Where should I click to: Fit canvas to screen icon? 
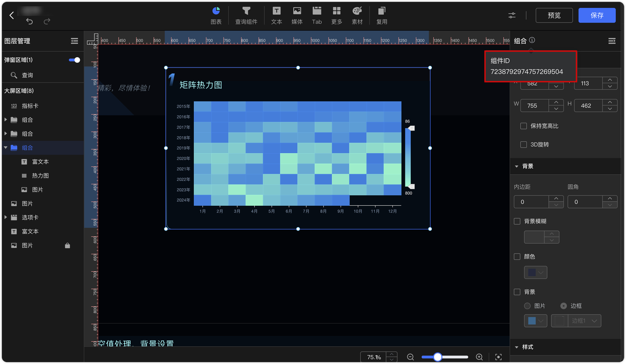[x=498, y=357]
